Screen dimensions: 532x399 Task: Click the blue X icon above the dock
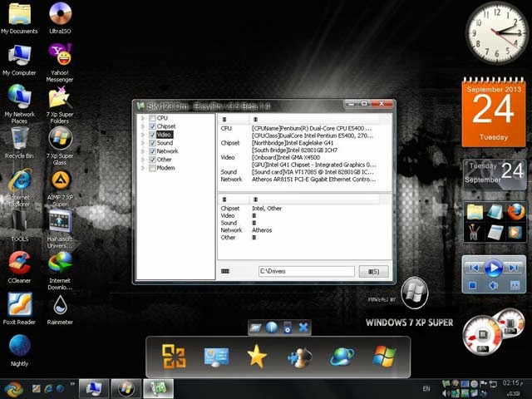[303, 328]
